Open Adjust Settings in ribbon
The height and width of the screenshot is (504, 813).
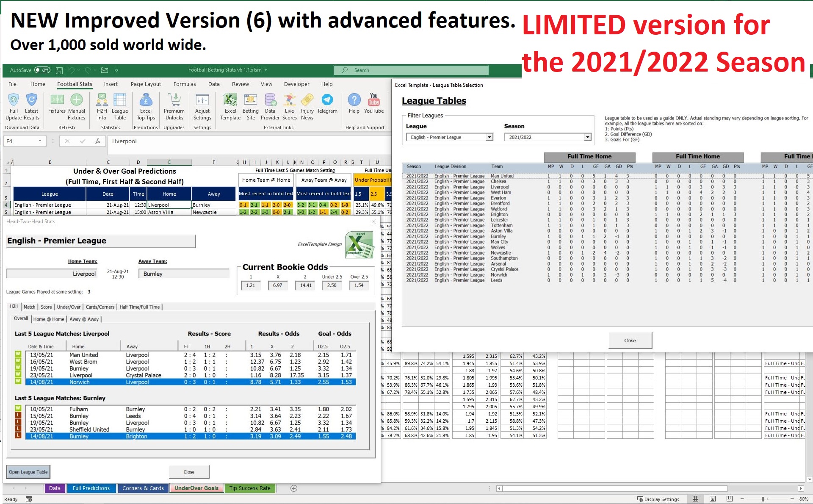(x=202, y=100)
